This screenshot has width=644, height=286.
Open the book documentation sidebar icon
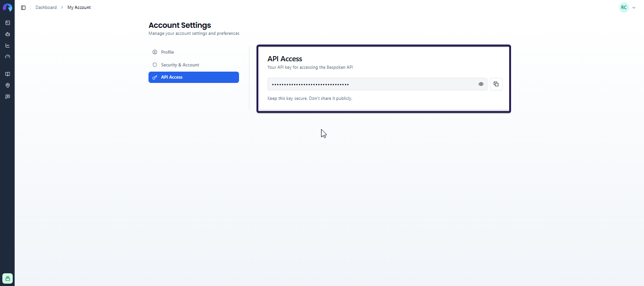[8, 74]
